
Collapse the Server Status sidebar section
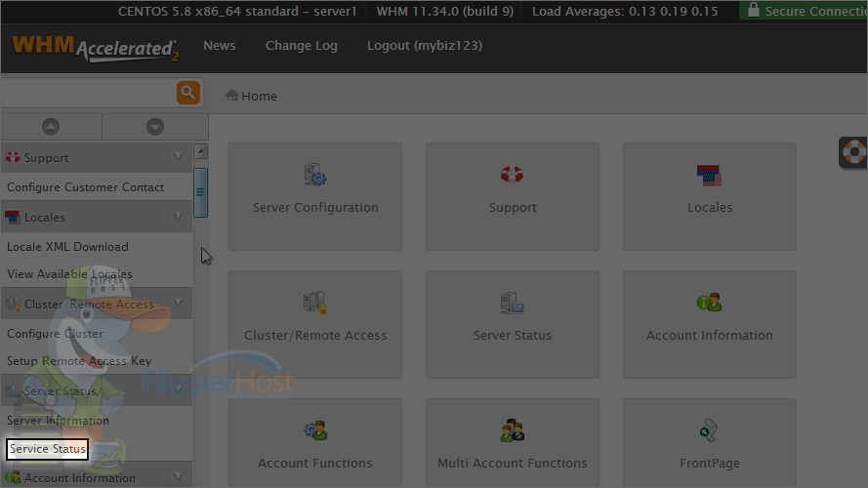coord(179,389)
